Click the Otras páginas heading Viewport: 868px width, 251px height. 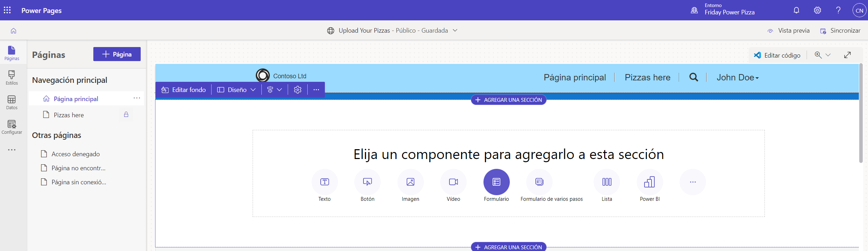click(x=56, y=135)
